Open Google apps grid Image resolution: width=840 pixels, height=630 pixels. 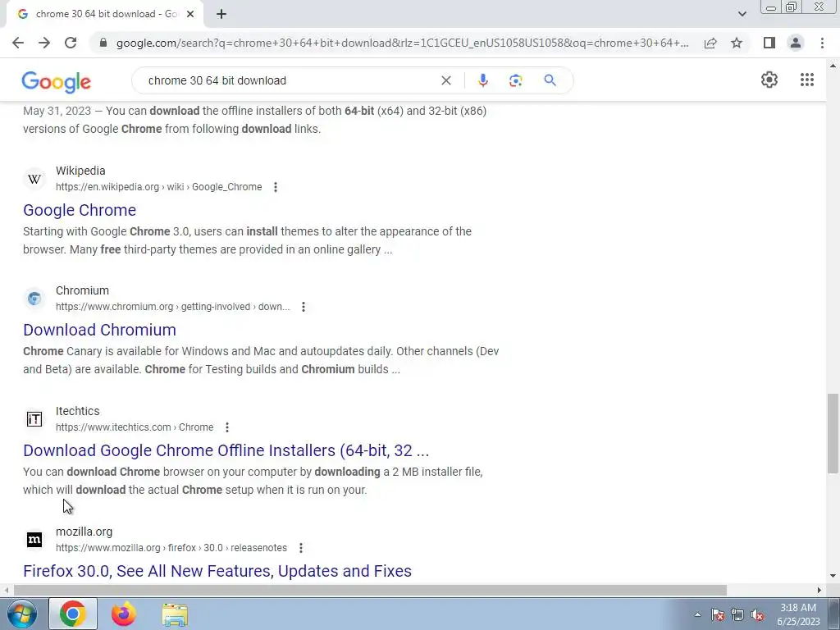pos(807,80)
